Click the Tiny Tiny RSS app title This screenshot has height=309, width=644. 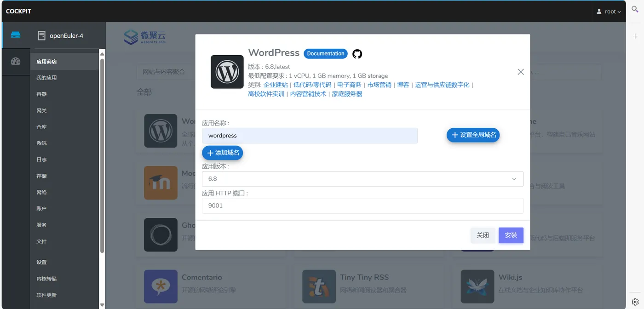coord(364,277)
